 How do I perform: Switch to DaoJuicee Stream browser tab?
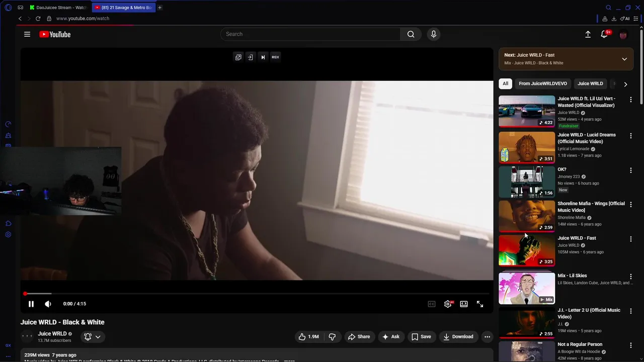pyautogui.click(x=58, y=8)
